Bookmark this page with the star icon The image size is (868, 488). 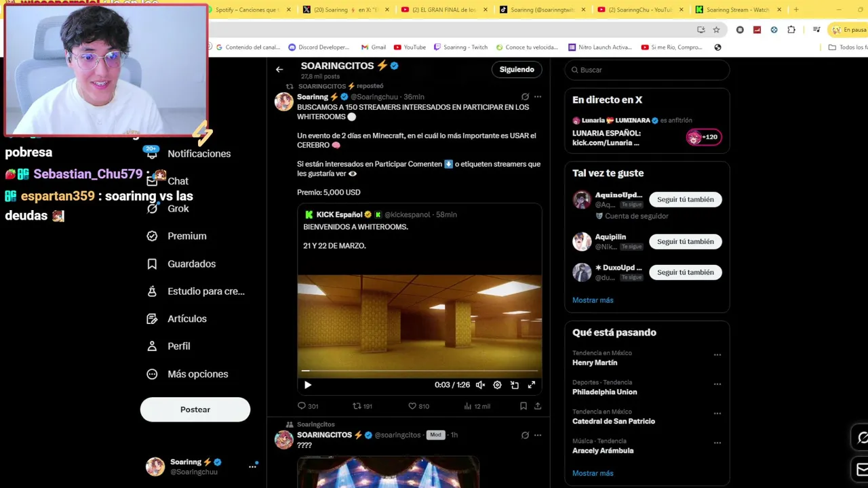point(716,30)
